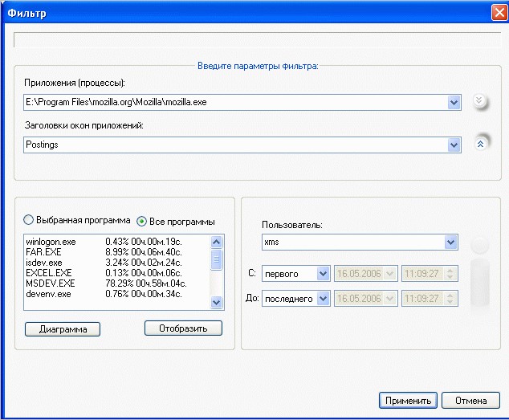Open the С: первого dropdown
This screenshot has width=509, height=420.
(x=323, y=274)
